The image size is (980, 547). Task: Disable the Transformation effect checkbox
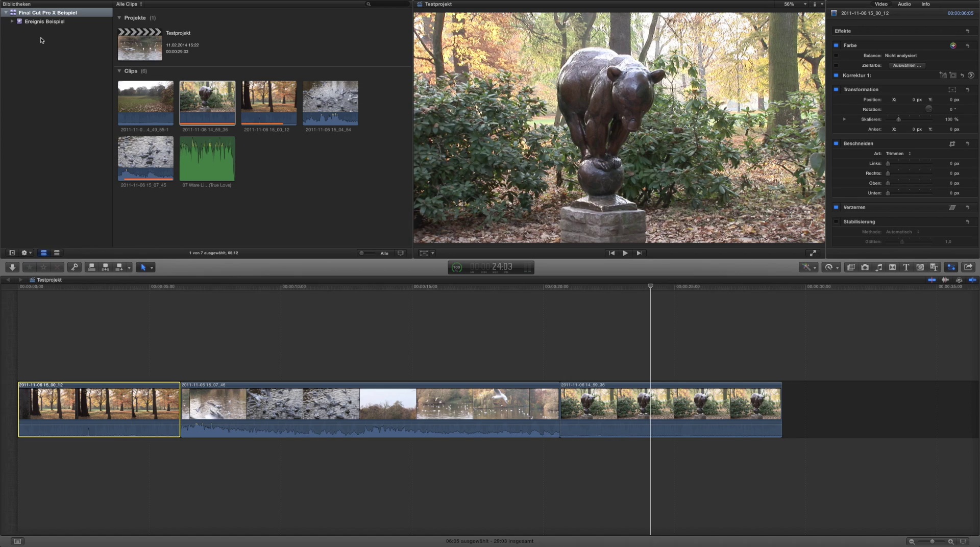(836, 89)
